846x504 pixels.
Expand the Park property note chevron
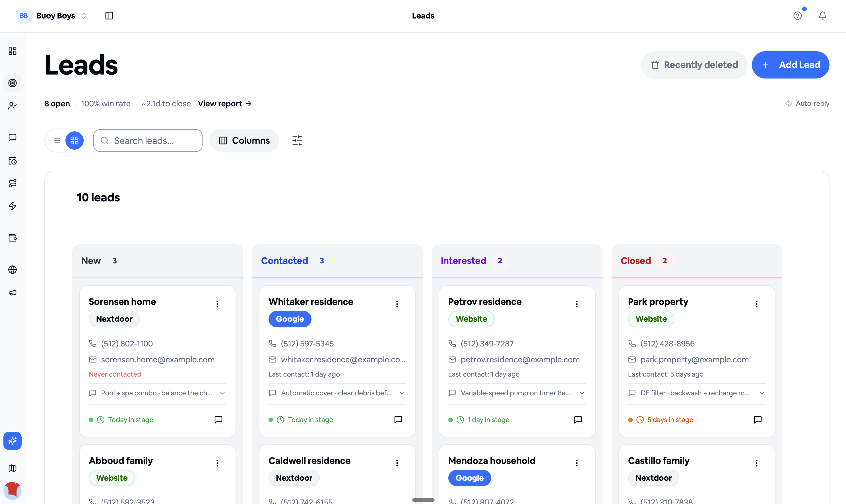[x=762, y=393]
